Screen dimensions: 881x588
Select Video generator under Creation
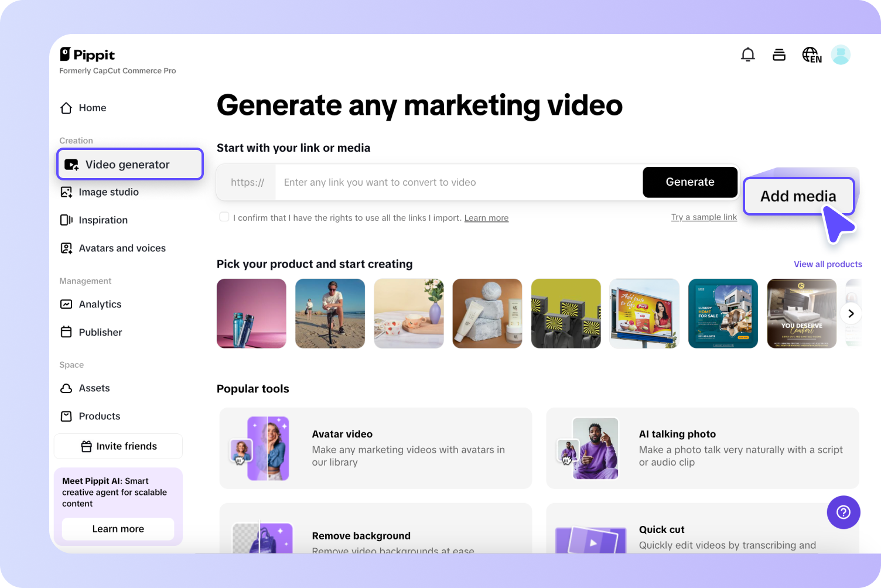[127, 164]
